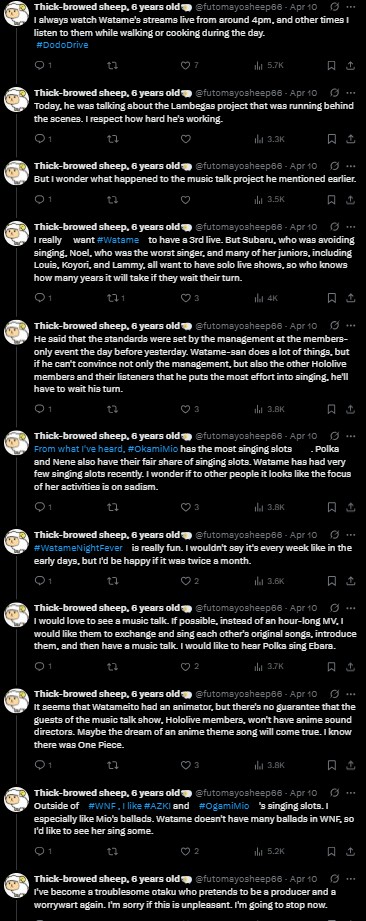Share the tweet about Mio's ballads
Image resolution: width=366 pixels, height=921 pixels.
pyautogui.click(x=351, y=851)
